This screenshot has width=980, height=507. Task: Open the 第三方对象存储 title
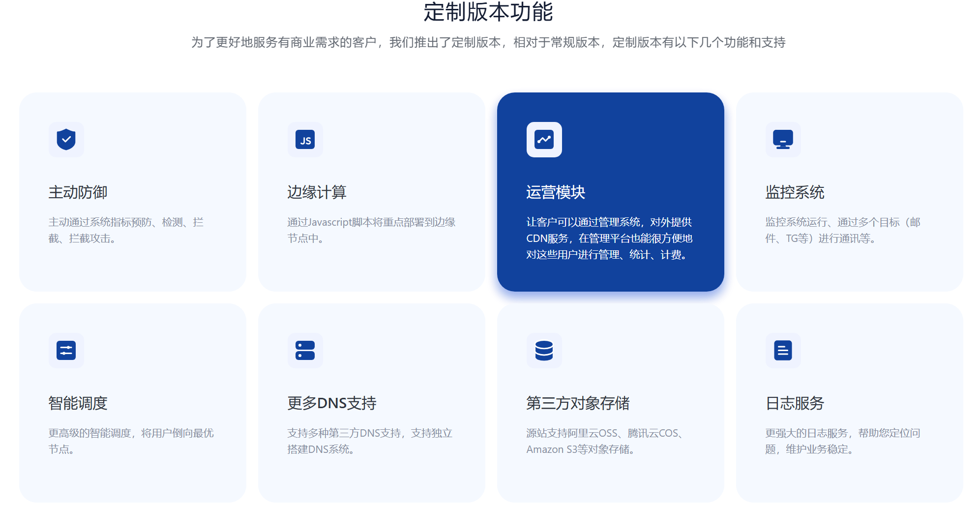tap(578, 403)
